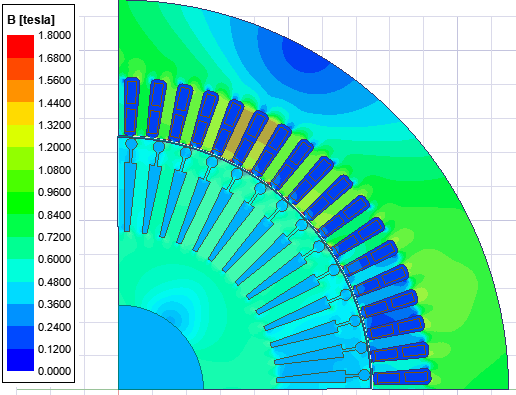Select the bottommost stator slot winding
The image size is (516, 395).
[x=402, y=377]
